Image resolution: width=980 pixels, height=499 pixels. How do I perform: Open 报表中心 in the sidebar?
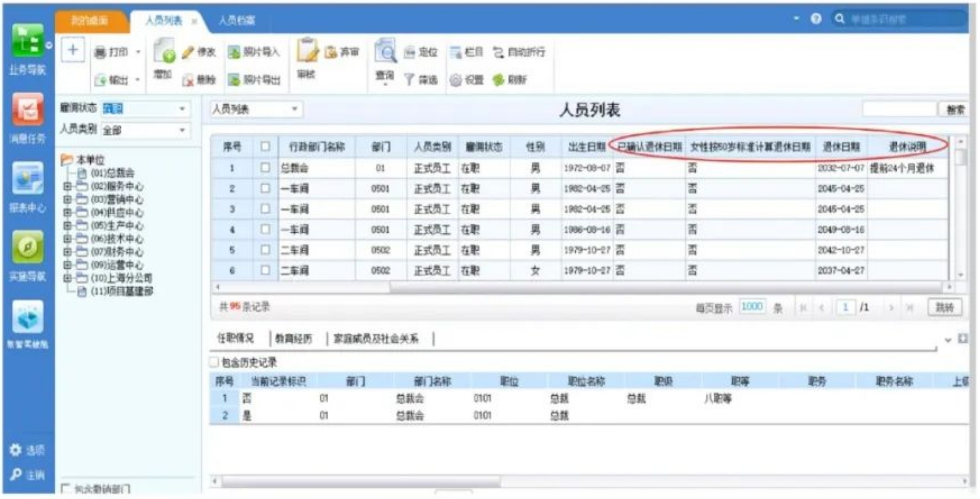(x=28, y=178)
